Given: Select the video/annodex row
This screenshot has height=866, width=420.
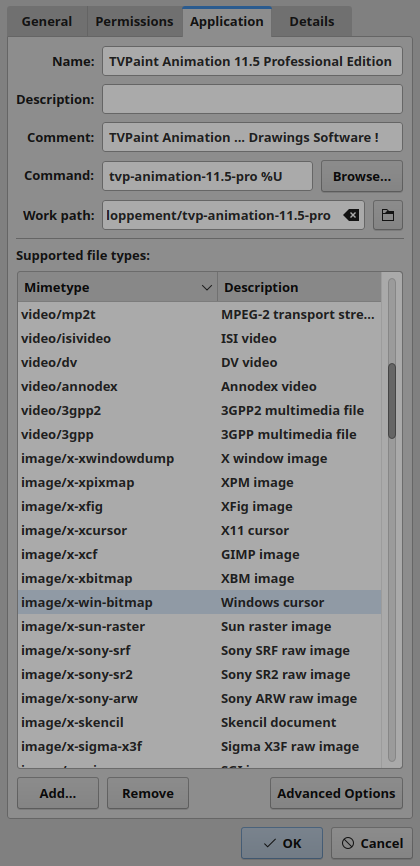Looking at the screenshot, I should 200,387.
